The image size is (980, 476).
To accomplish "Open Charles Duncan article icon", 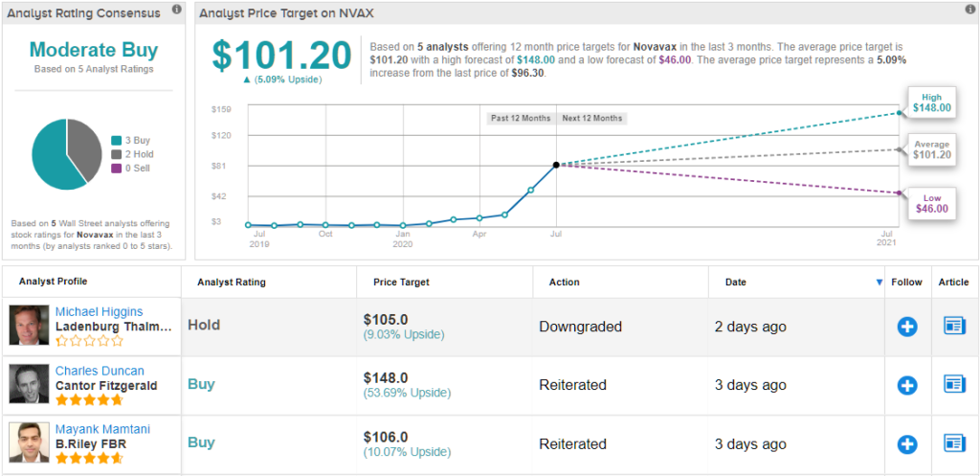I will click(x=955, y=385).
